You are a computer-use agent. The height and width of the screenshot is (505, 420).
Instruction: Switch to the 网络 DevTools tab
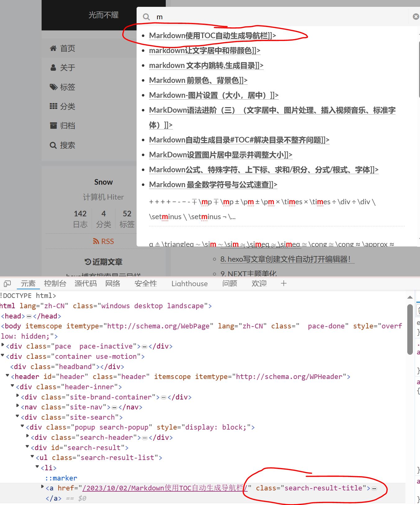coord(113,283)
